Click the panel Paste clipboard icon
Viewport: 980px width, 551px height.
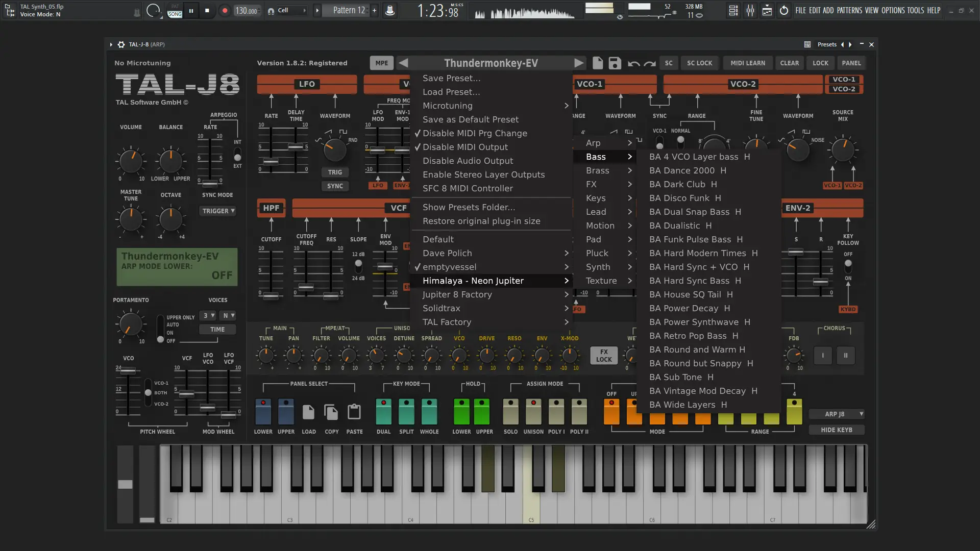pos(354,412)
